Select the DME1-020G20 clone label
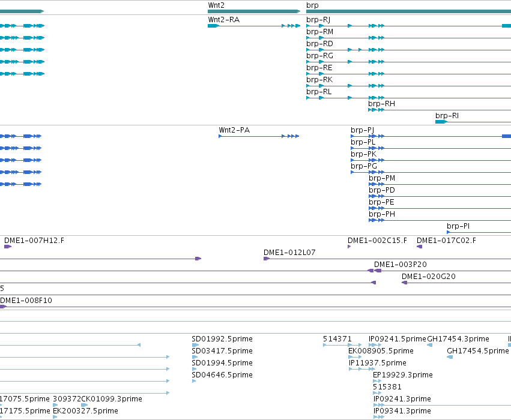 (429, 277)
